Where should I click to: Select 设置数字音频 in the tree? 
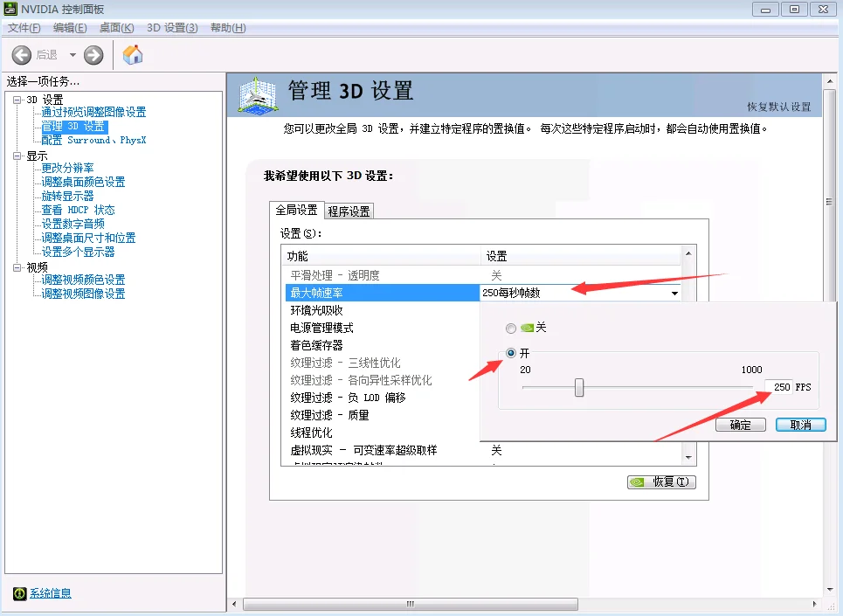point(73,224)
